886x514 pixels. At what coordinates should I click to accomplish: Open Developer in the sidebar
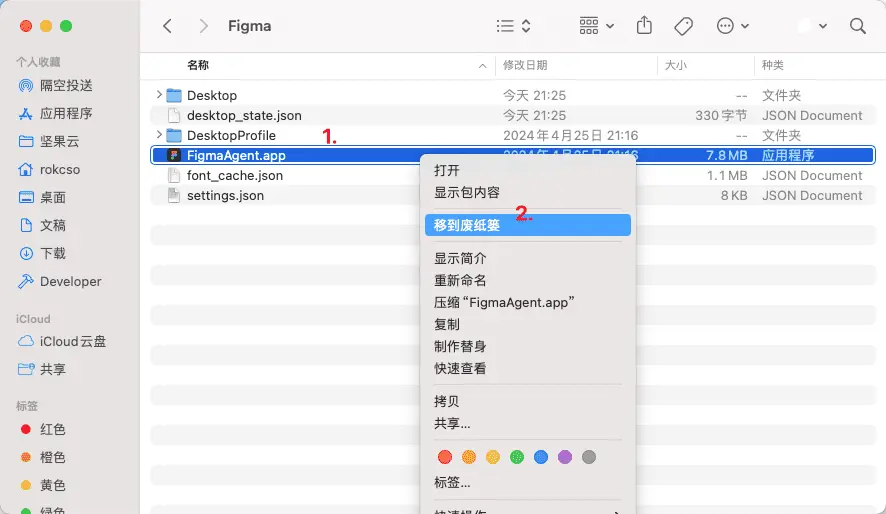click(59, 281)
